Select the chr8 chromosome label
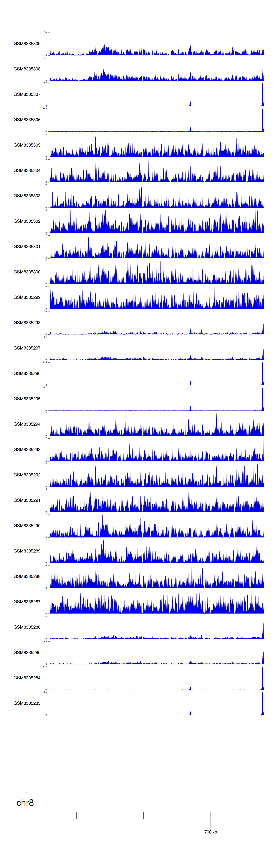This screenshot has width=278, height=868. point(25,803)
